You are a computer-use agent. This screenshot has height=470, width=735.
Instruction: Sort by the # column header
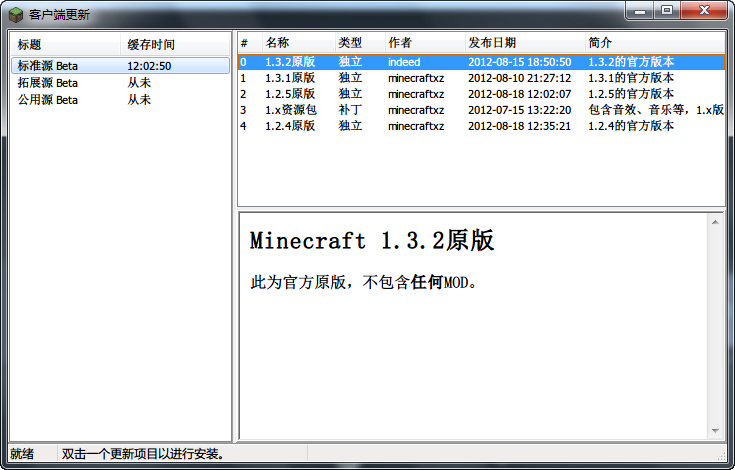coord(250,43)
